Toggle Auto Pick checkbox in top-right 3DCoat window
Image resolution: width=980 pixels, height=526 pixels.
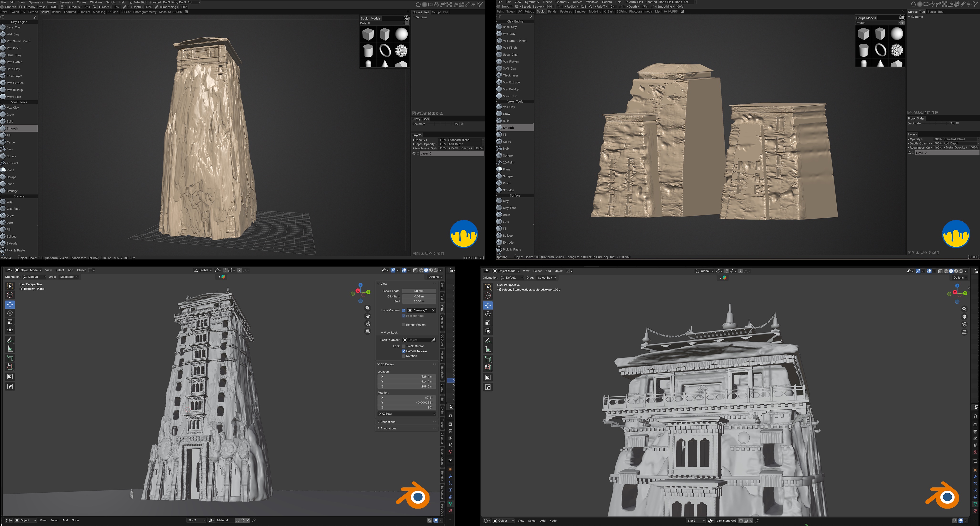pyautogui.click(x=627, y=2)
